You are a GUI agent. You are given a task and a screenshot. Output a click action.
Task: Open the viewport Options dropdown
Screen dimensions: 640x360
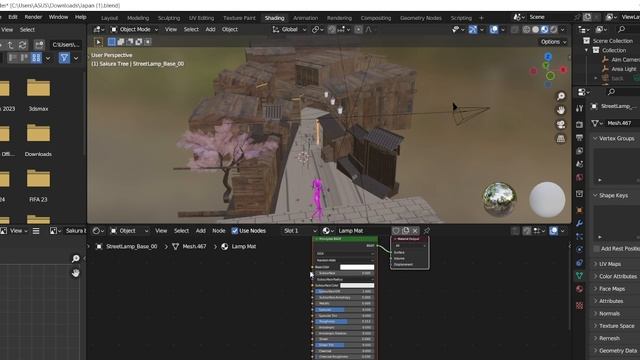pos(553,42)
